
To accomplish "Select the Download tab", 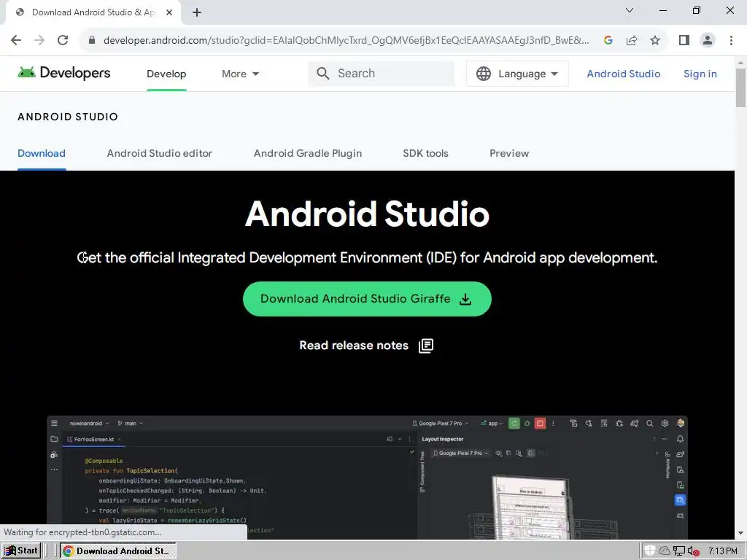I will point(42,153).
